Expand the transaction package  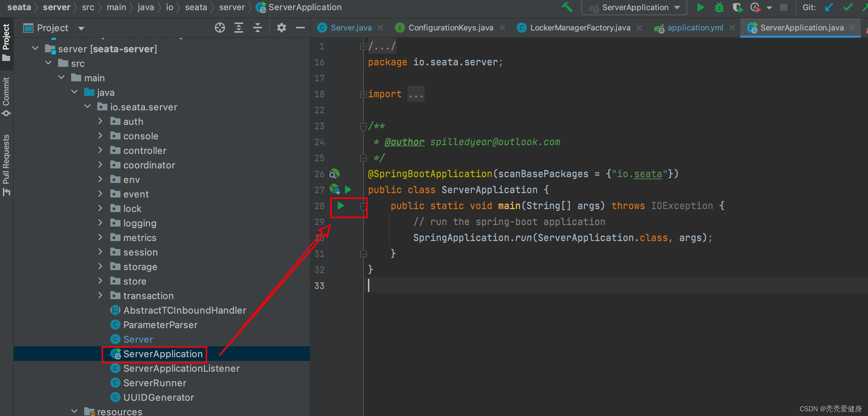point(101,295)
